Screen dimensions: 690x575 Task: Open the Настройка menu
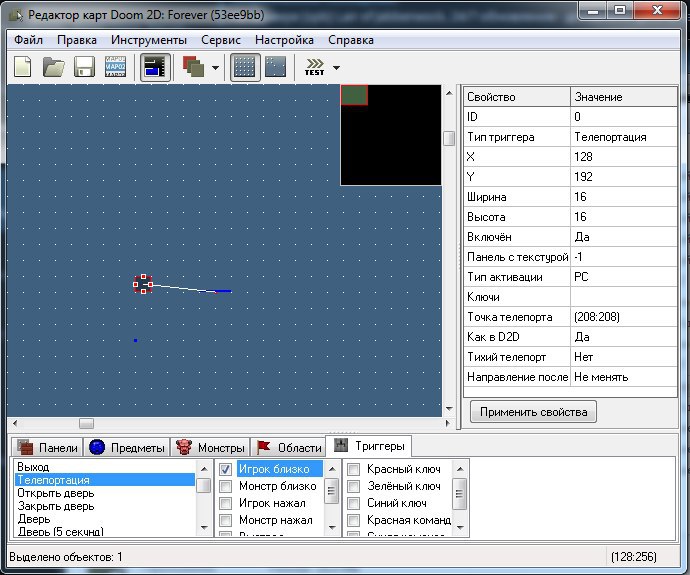point(284,40)
